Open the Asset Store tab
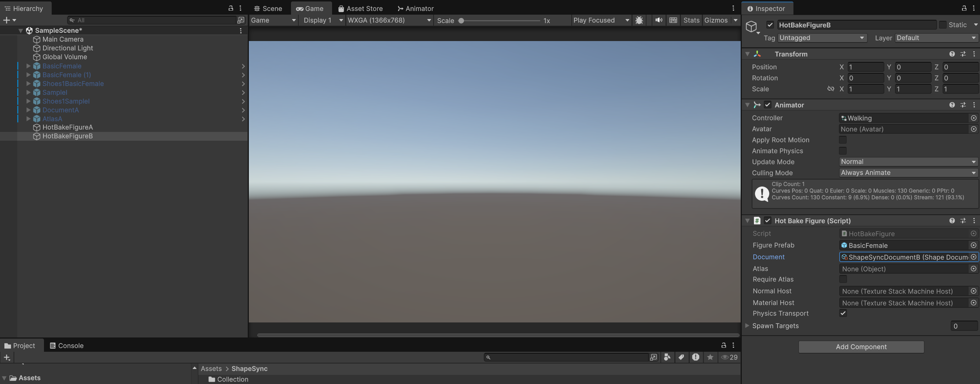980x384 pixels. 360,8
